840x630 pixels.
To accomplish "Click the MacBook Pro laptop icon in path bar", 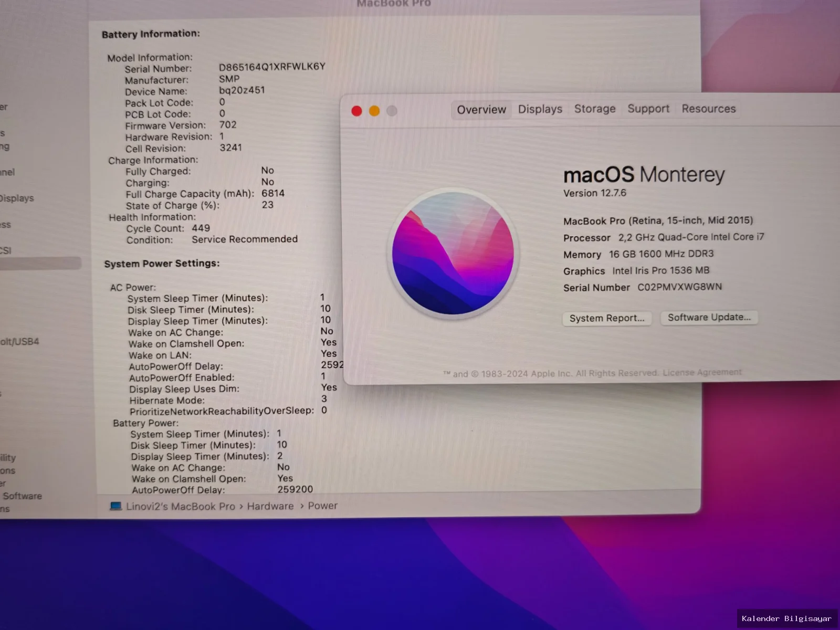I will point(115,506).
